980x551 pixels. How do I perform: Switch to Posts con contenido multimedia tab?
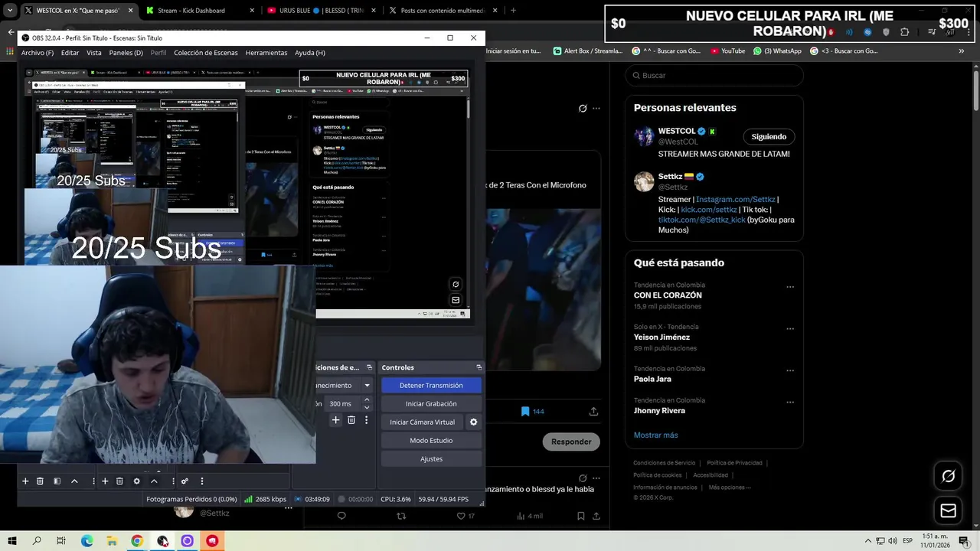tap(443, 11)
